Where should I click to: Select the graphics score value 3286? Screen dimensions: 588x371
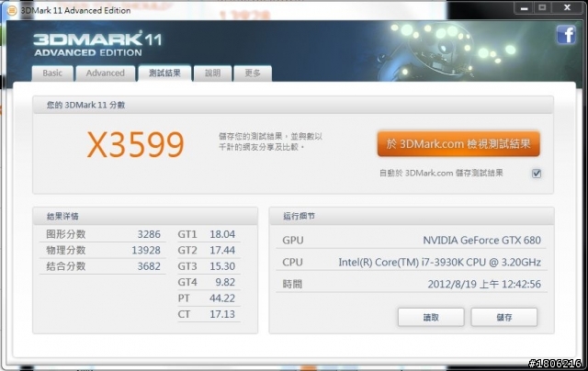pyautogui.click(x=149, y=234)
